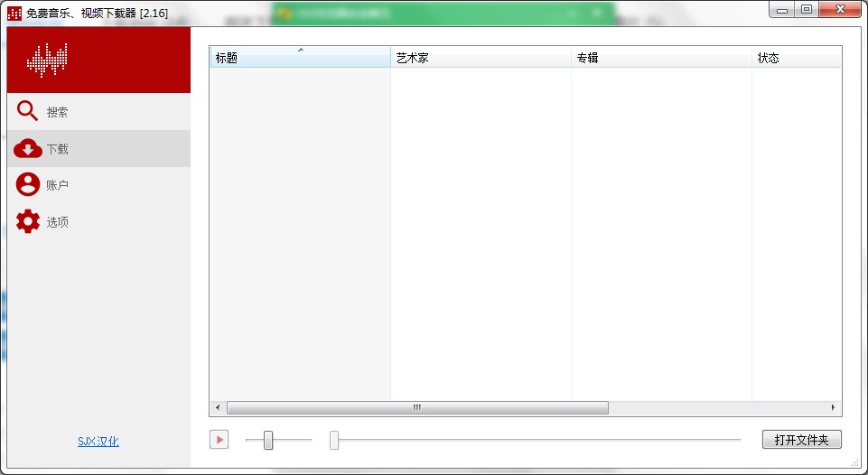This screenshot has width=868, height=475.
Task: Click the magnifying glass search icon
Action: [27, 111]
